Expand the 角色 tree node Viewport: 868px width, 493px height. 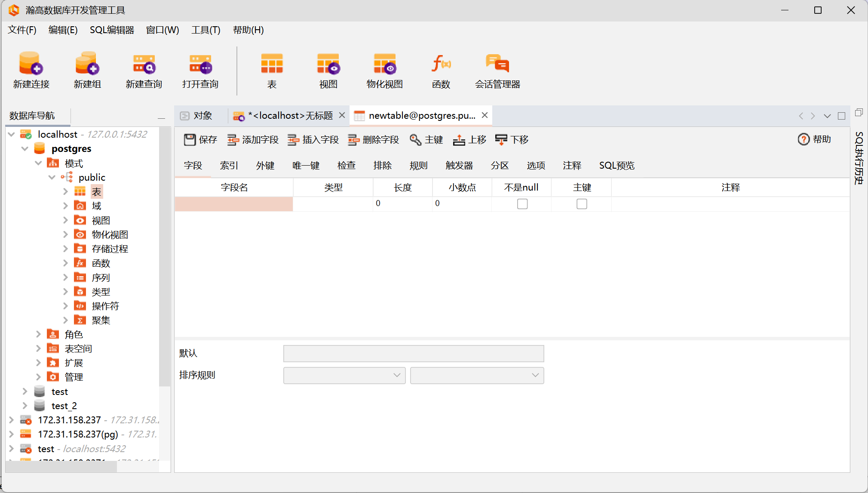click(38, 334)
